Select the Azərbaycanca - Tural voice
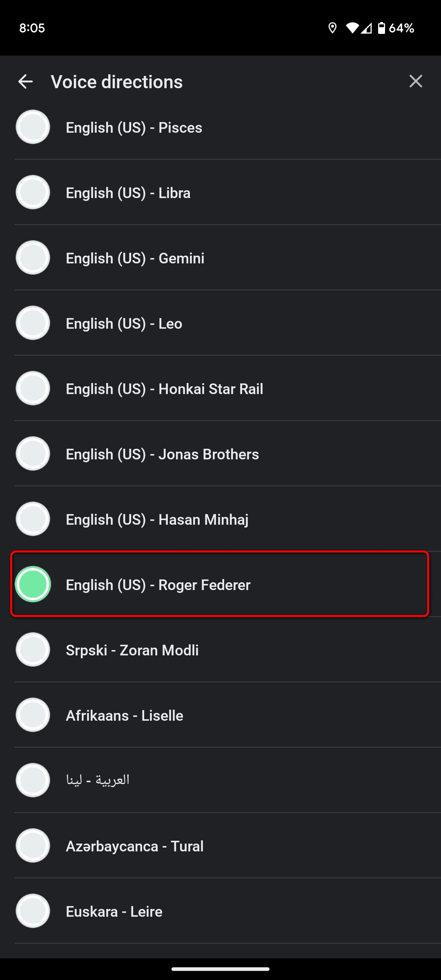441x980 pixels. click(x=33, y=846)
